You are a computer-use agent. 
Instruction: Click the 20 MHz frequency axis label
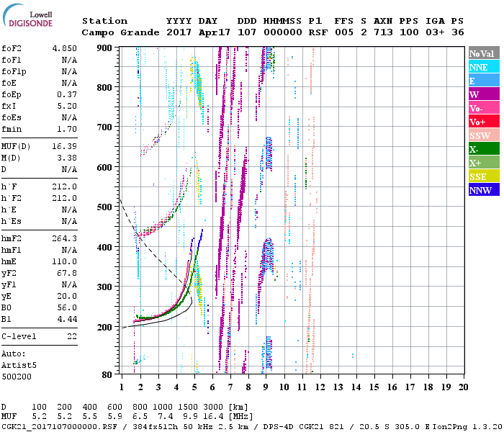462,387
